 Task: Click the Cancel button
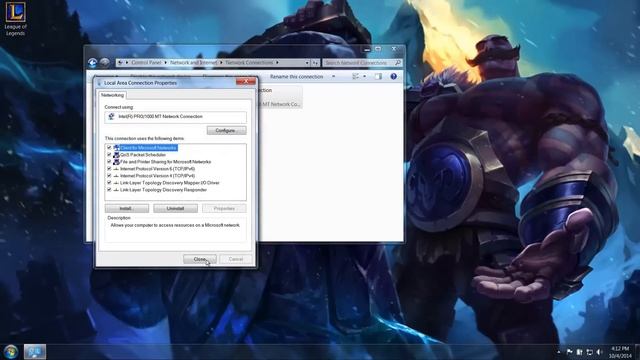[x=236, y=259]
